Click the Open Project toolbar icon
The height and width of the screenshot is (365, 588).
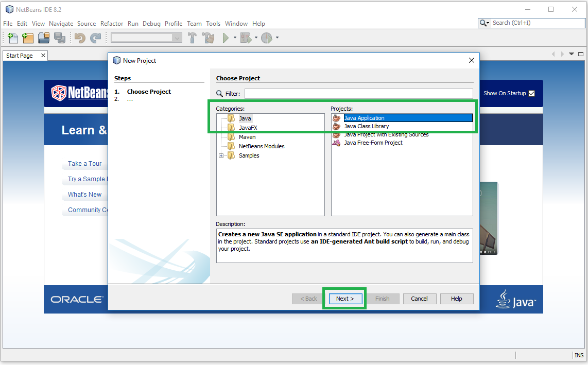point(44,38)
